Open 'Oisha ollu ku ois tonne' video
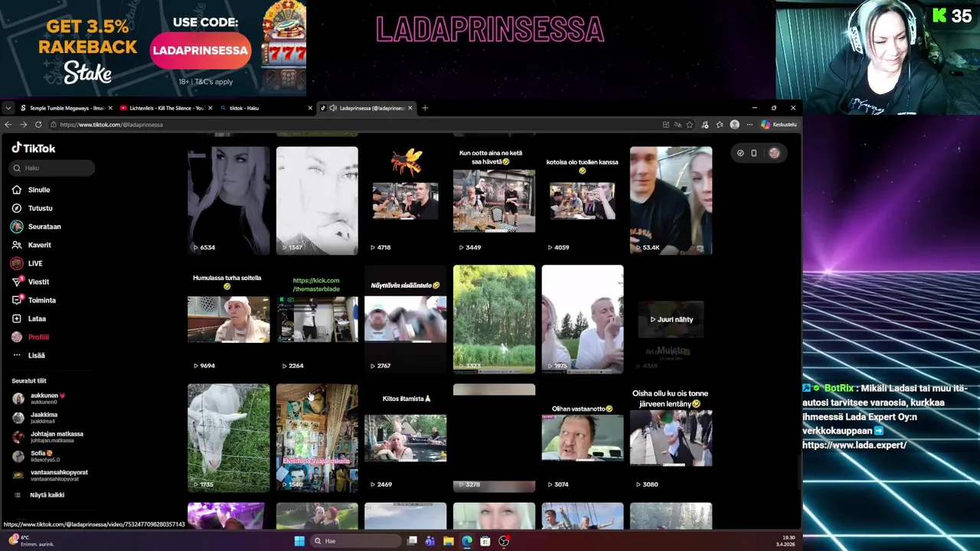 671,438
